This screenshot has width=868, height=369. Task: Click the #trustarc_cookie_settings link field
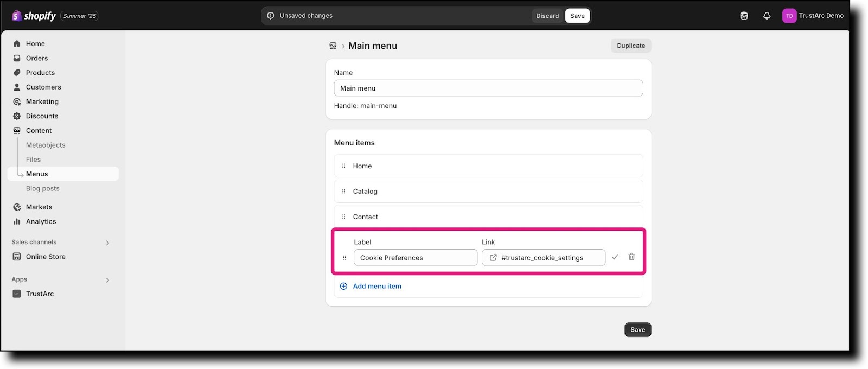pos(544,258)
